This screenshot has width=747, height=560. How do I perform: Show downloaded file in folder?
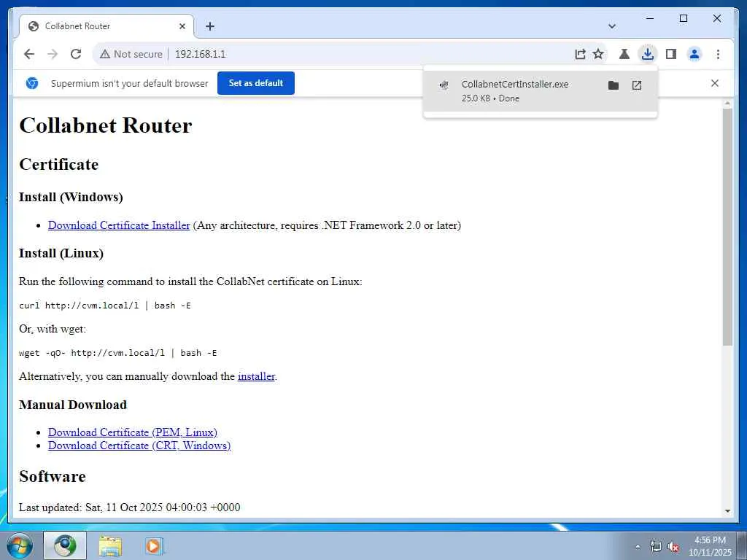(613, 85)
